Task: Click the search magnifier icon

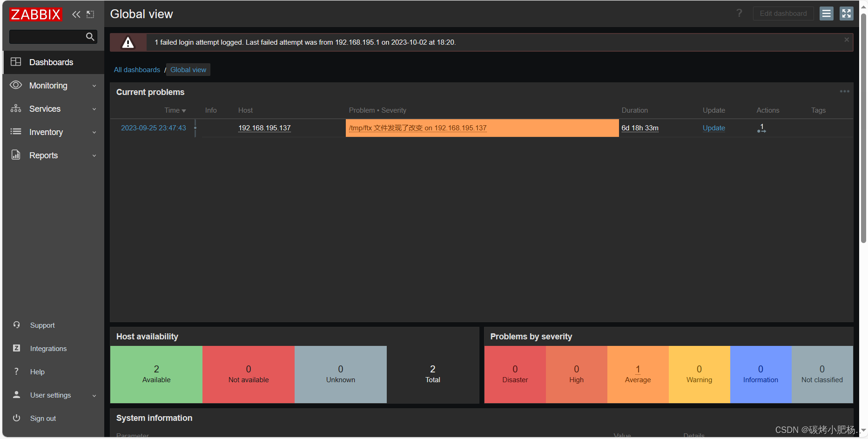Action: (x=90, y=37)
